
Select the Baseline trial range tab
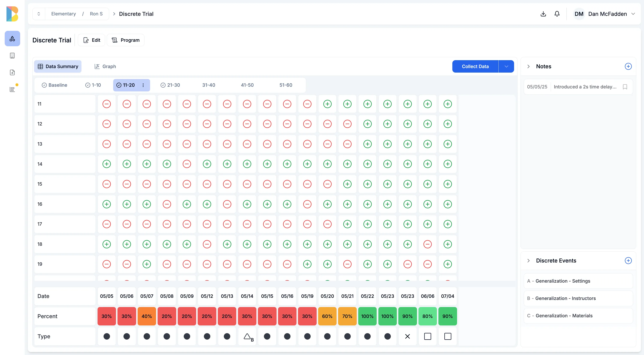[x=54, y=85]
